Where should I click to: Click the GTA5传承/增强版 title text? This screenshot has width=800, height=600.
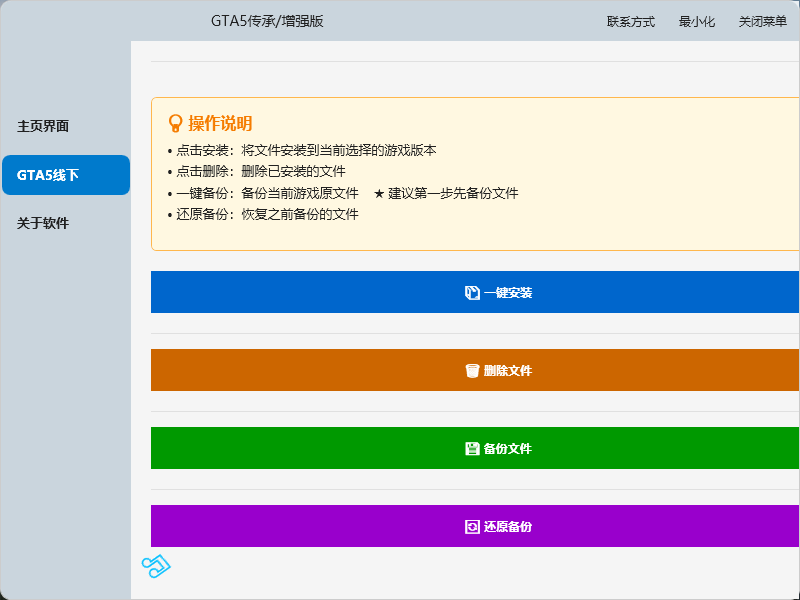(267, 21)
